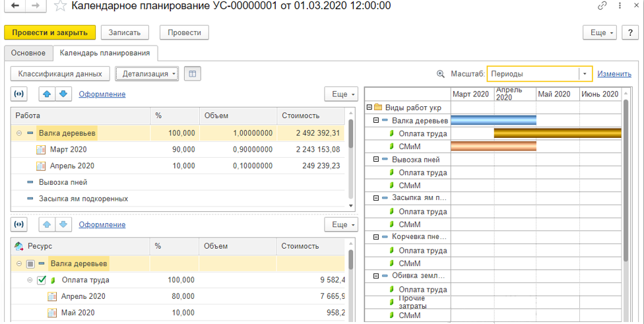This screenshot has height=324, width=644.
Task: Click the move down arrow above the Ресурс table
Action: [x=63, y=225]
